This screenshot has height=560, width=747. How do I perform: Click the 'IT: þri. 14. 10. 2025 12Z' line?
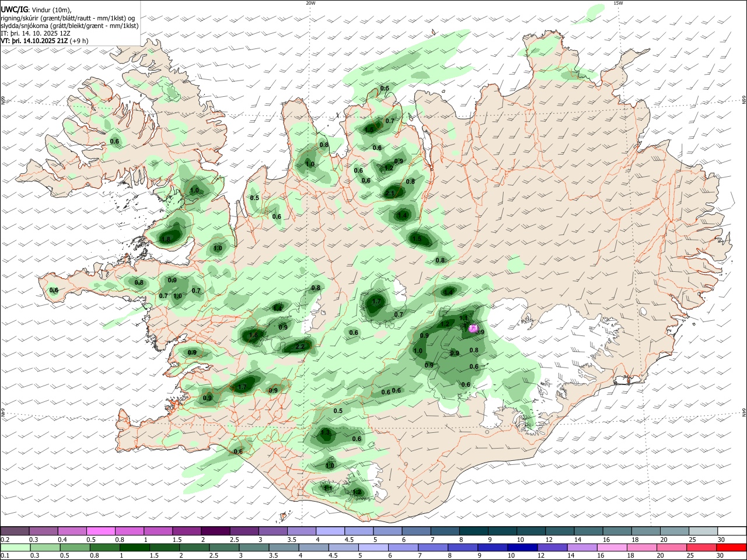click(36, 33)
